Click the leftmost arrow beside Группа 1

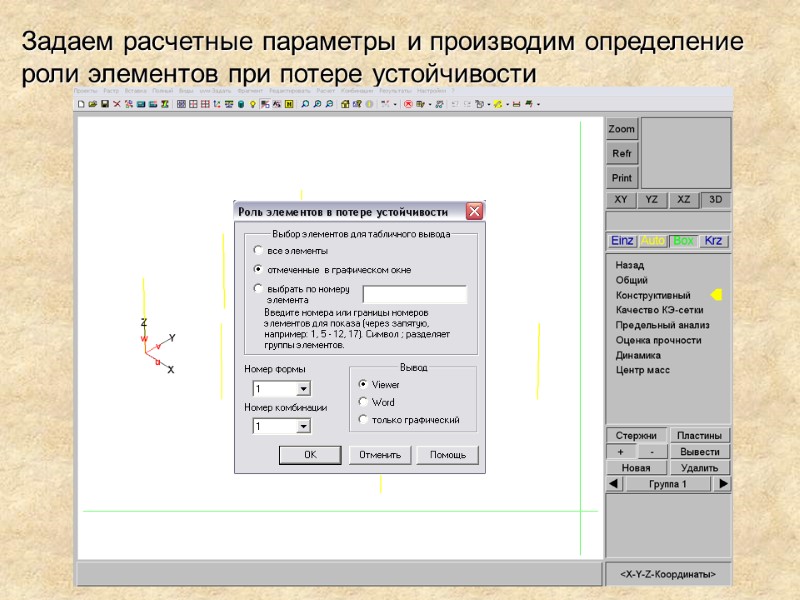click(614, 483)
